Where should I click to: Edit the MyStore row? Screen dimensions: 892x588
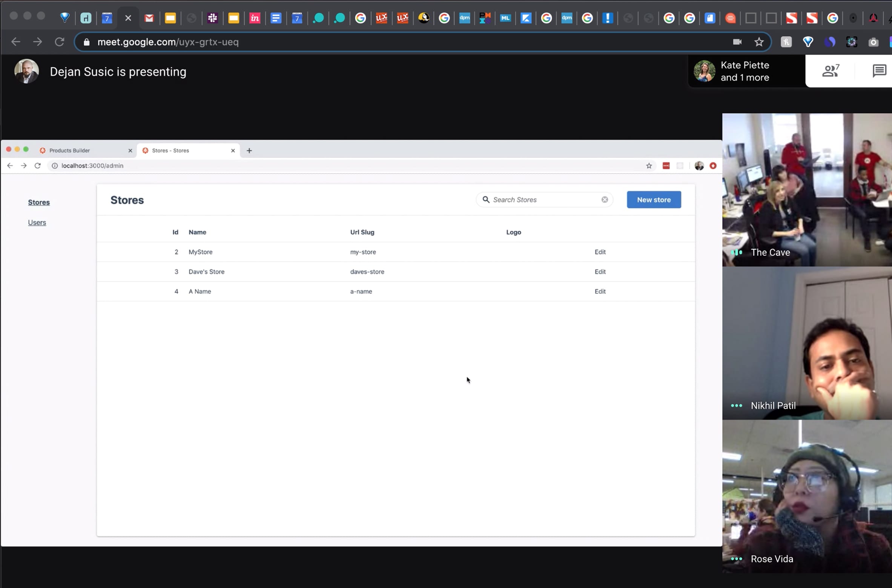[x=600, y=252]
